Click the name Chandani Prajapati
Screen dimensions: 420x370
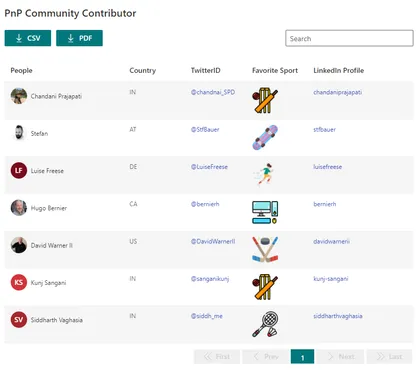click(56, 96)
